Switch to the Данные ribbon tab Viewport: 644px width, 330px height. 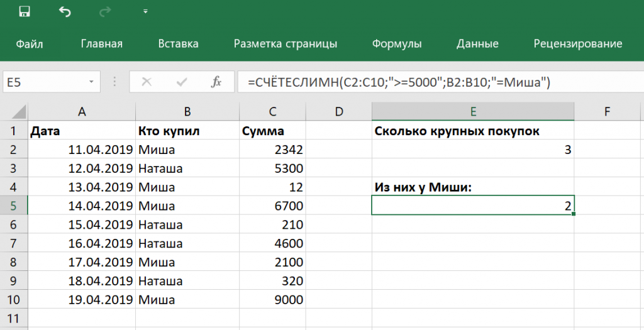[477, 43]
